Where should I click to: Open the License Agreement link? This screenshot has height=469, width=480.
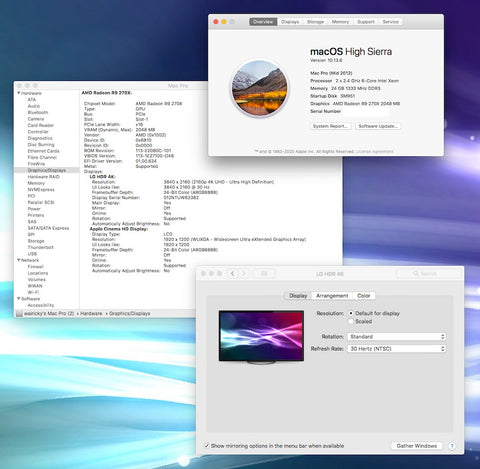[375, 152]
